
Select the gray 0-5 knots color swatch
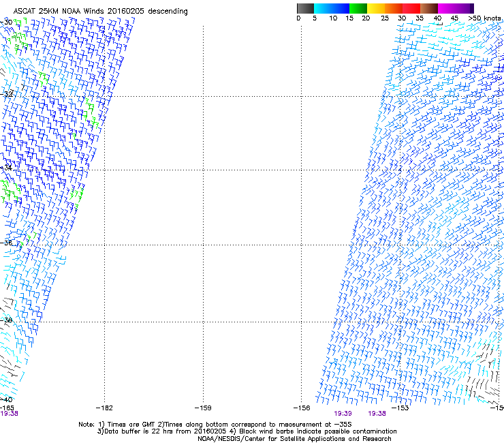[x=305, y=8]
